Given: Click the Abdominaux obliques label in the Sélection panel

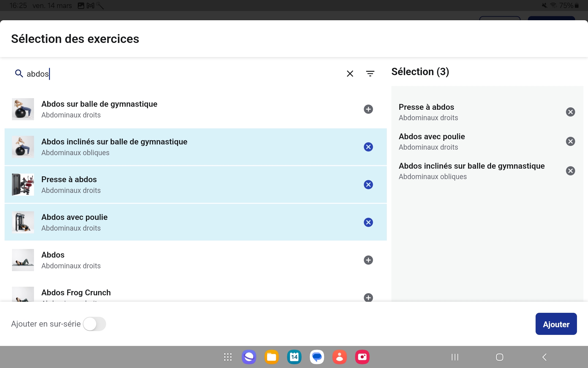Looking at the screenshot, I should [x=433, y=177].
